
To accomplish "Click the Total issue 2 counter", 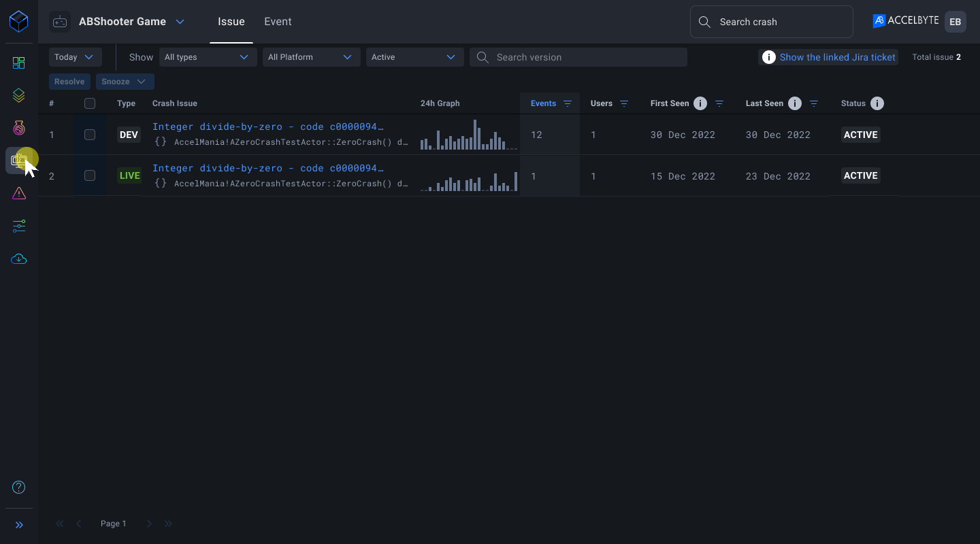I will [936, 57].
